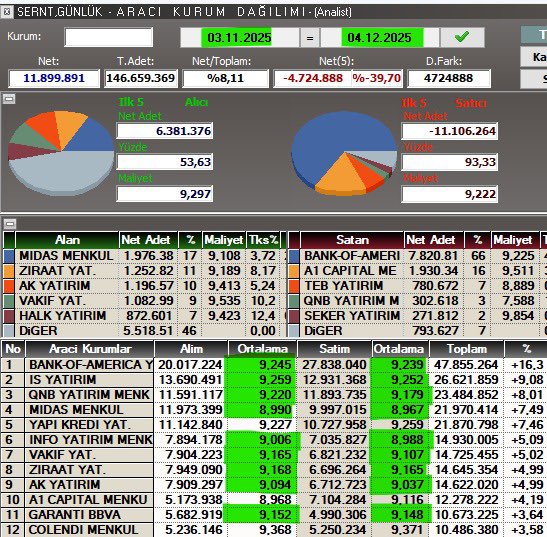Select the QNB YATIRIM M seller row
Viewport: 547px width, 537px height.
pos(418,301)
